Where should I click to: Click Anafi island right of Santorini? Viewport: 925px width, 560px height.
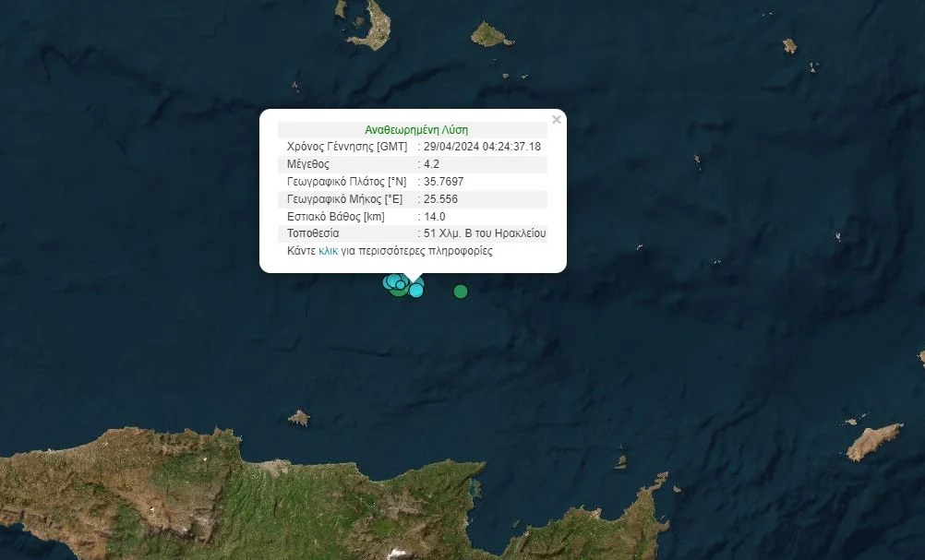490,36
